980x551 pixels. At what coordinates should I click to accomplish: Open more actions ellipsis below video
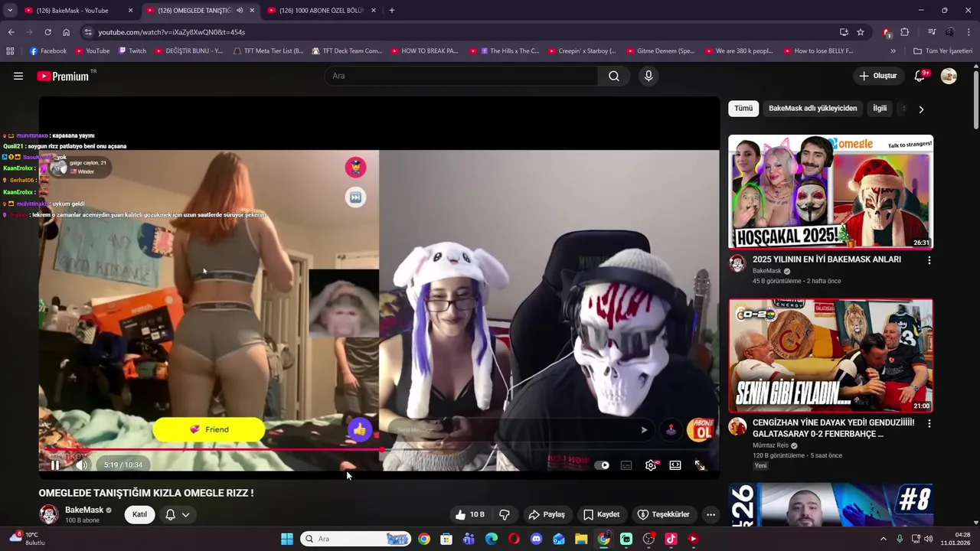pyautogui.click(x=710, y=514)
